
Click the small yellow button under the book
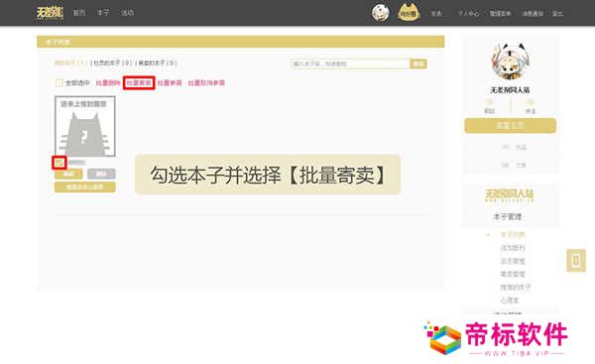point(68,174)
